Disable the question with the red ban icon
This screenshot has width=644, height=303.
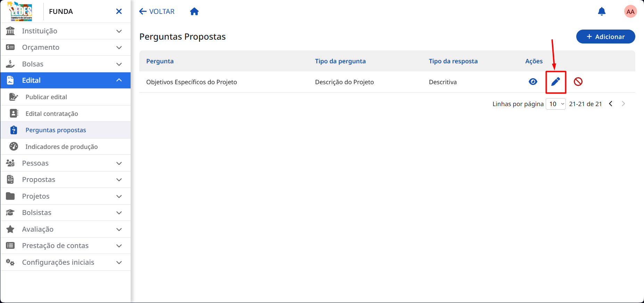point(578,82)
